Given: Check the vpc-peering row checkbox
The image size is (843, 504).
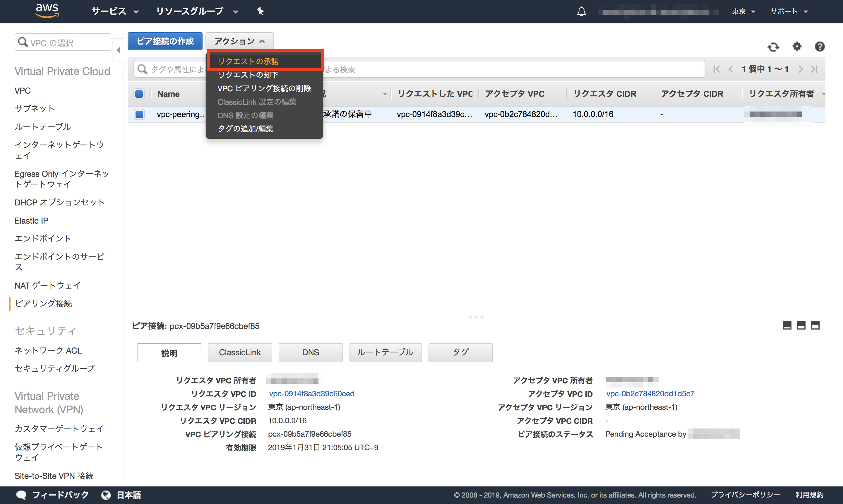Looking at the screenshot, I should 139,114.
